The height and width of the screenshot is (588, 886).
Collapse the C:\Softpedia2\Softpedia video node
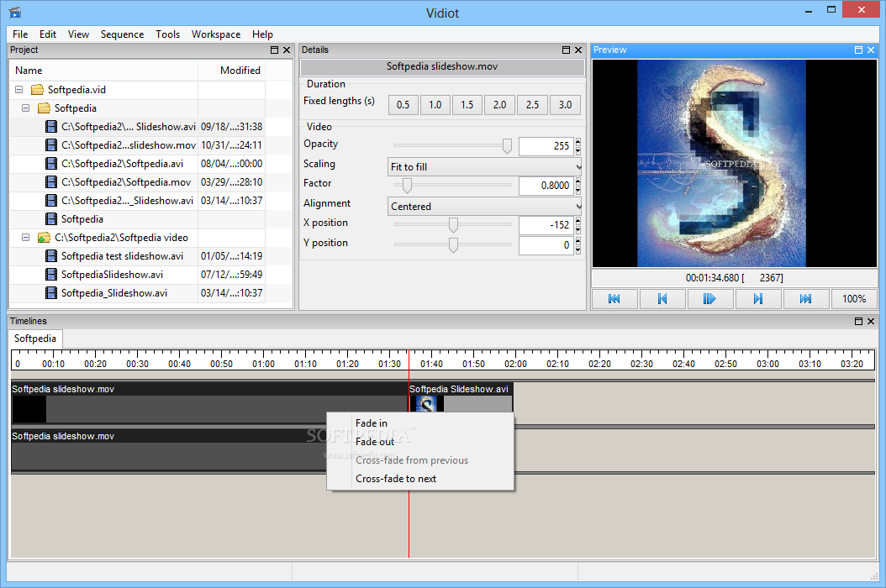tap(25, 238)
